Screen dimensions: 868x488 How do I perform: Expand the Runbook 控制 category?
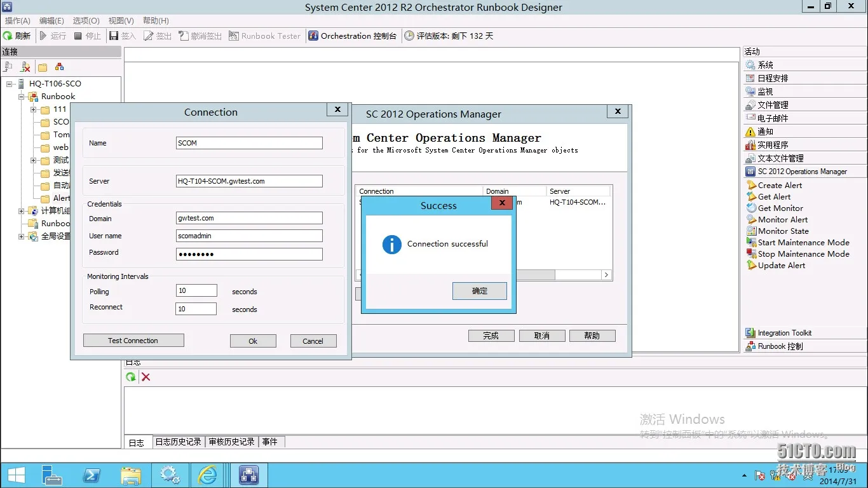coord(806,346)
